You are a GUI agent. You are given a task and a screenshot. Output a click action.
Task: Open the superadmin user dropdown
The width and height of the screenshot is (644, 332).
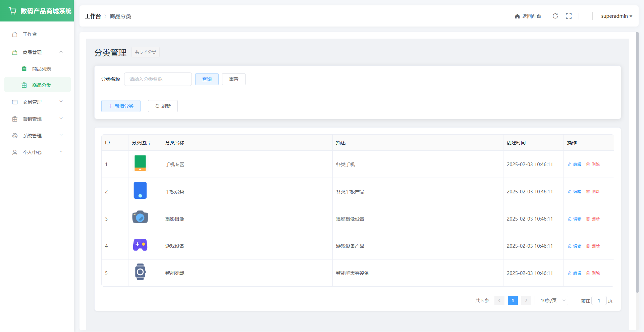coord(616,16)
